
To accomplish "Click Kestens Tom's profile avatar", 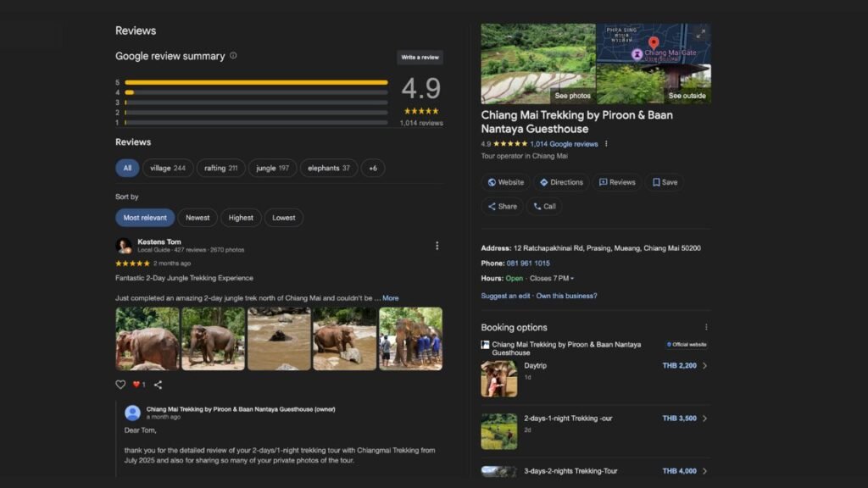I will point(124,246).
